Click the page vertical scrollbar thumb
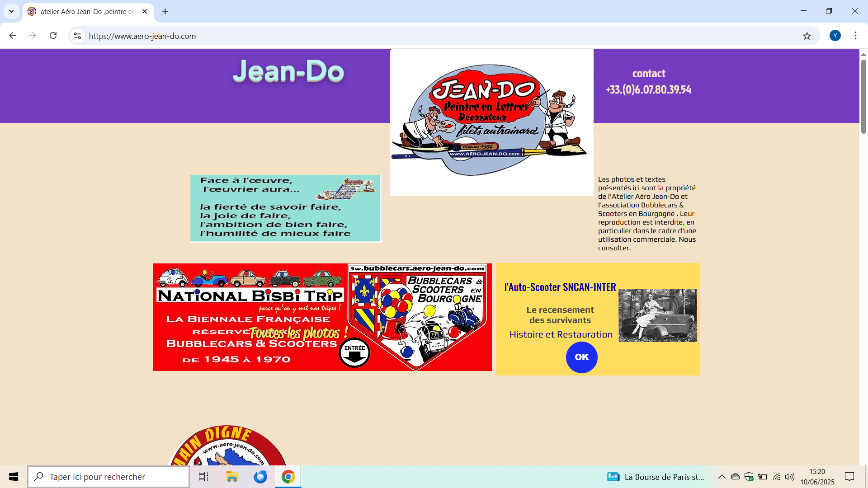This screenshot has height=488, width=868. coord(863,96)
